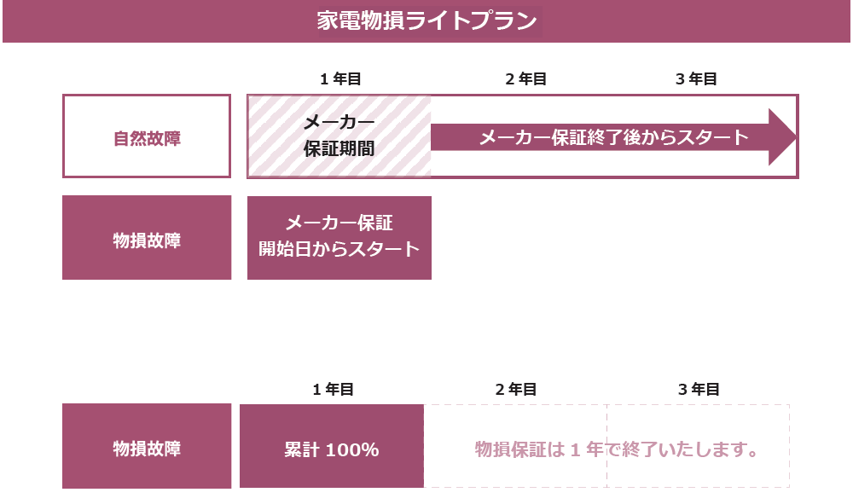Click the 保証期間 text in striped area
The height and width of the screenshot is (504, 853).
(x=339, y=148)
